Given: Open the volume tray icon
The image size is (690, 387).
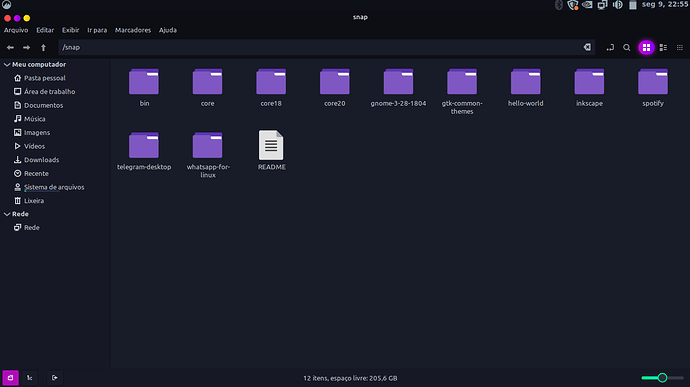Looking at the screenshot, I should (618, 5).
